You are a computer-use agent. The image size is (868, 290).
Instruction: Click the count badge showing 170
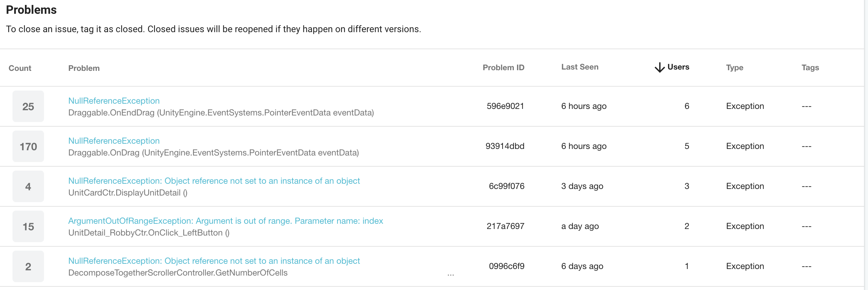pos(28,147)
